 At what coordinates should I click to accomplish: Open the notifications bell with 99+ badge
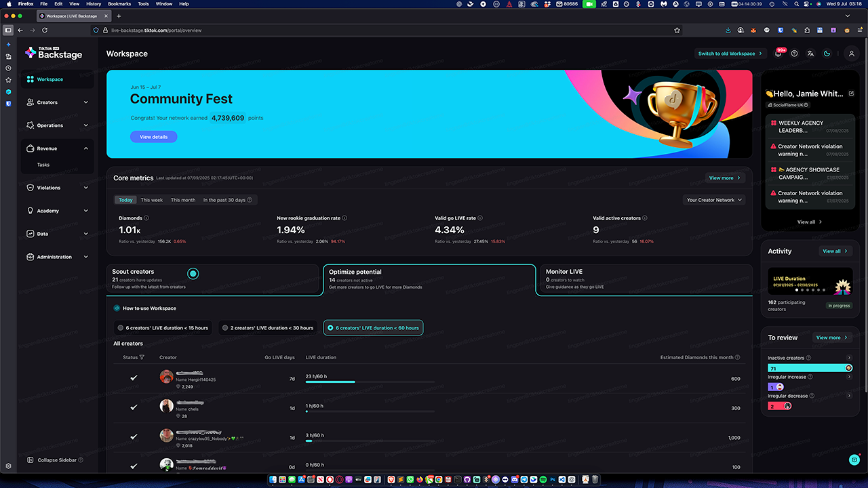pyautogui.click(x=778, y=54)
